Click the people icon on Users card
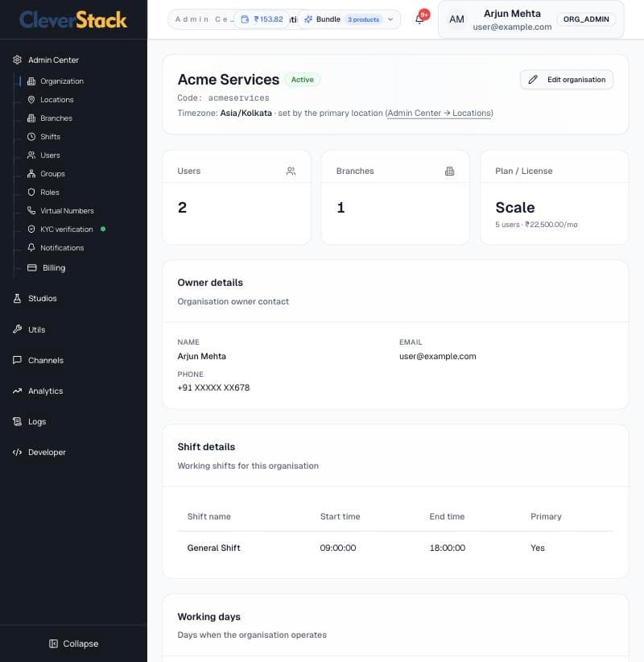 [291, 171]
